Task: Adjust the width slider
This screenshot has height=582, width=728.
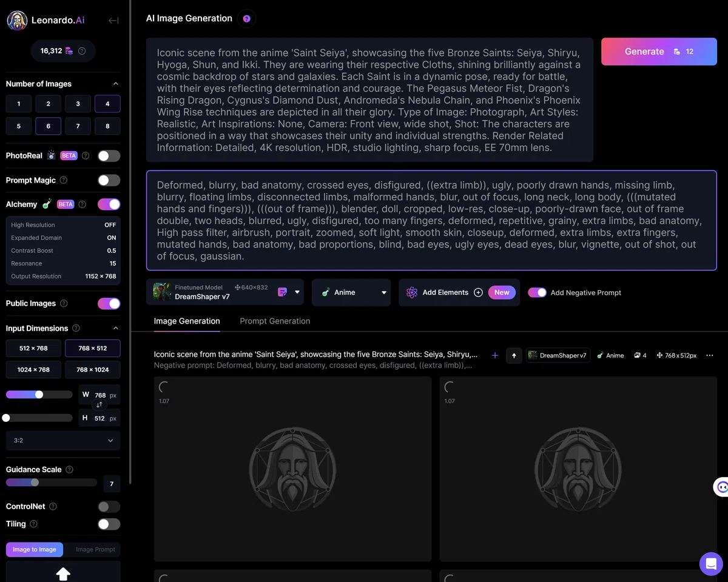Action: coord(39,394)
